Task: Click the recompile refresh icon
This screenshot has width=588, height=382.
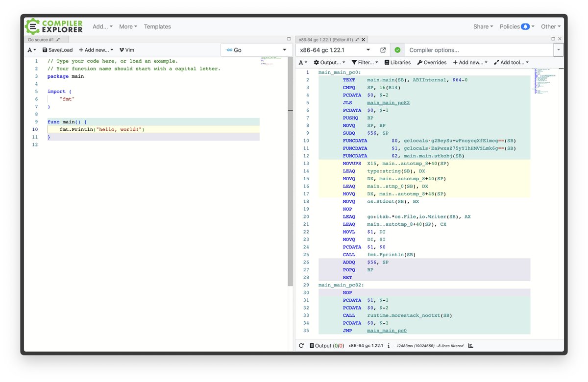Action: point(301,346)
